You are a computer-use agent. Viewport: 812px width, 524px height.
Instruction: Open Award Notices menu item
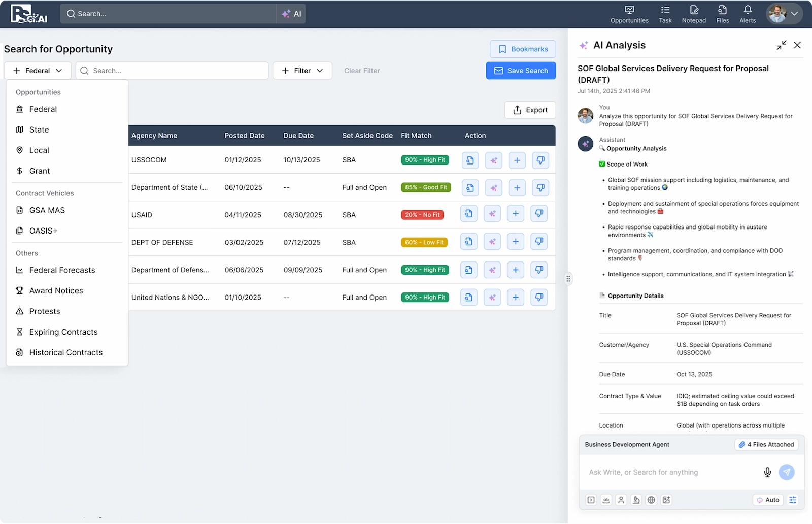(x=67, y=290)
